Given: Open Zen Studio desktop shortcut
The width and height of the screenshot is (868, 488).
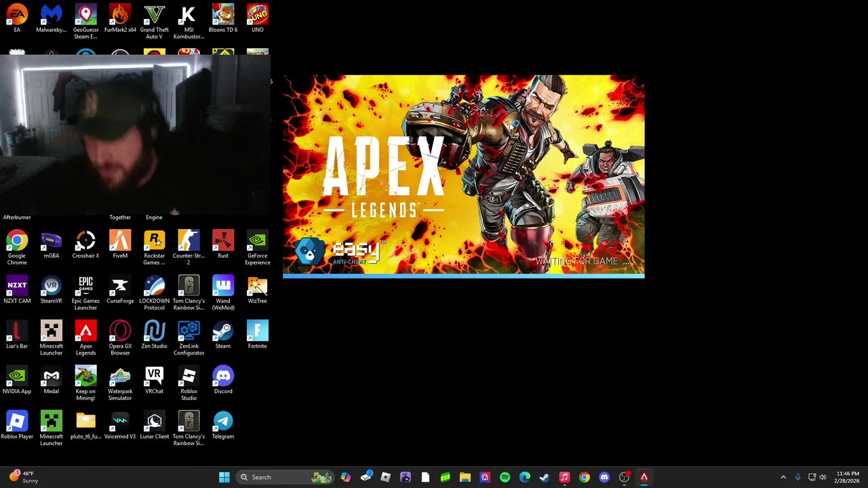Looking at the screenshot, I should pos(154,335).
